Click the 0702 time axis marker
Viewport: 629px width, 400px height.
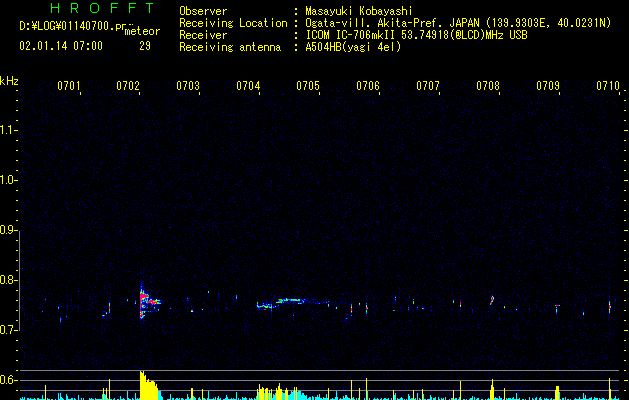tap(128, 86)
